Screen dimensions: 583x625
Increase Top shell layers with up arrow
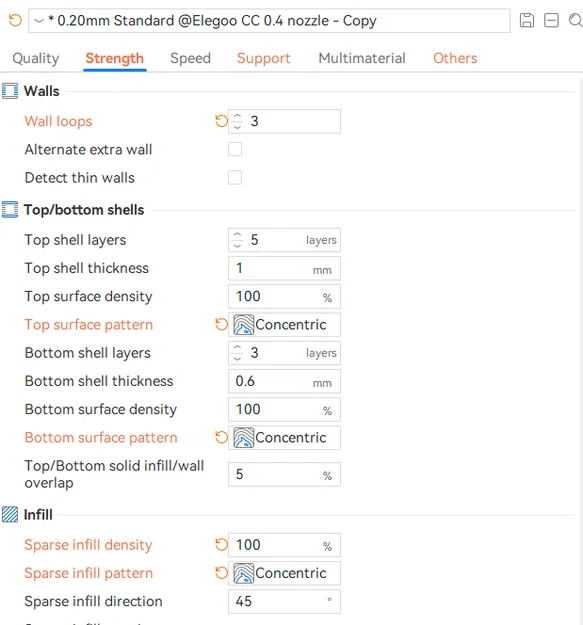237,234
